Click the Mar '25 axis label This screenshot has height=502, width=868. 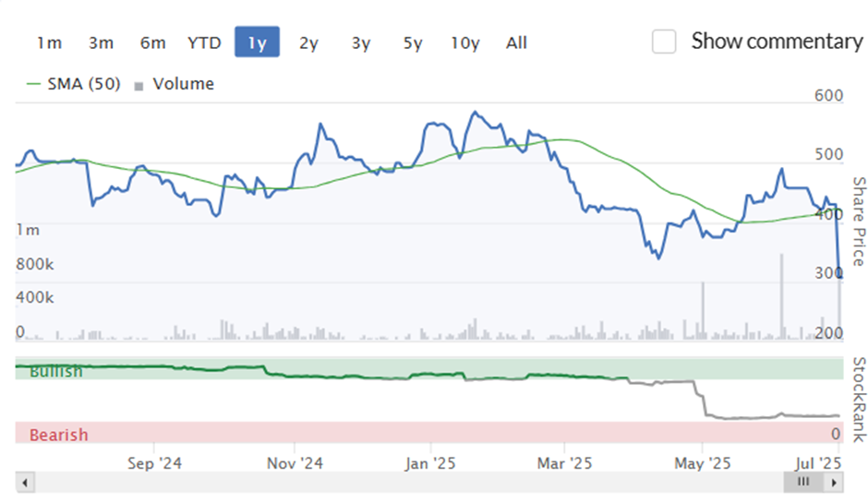click(564, 463)
